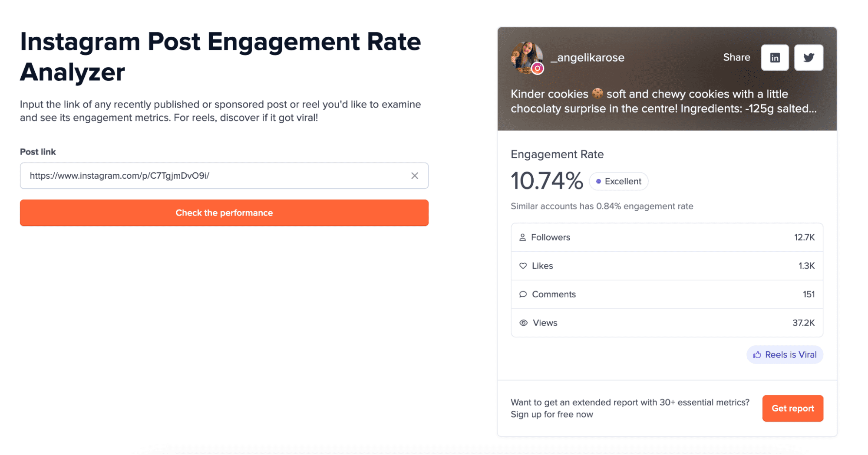Share the result on Twitter
This screenshot has height=455, width=868.
tap(808, 58)
